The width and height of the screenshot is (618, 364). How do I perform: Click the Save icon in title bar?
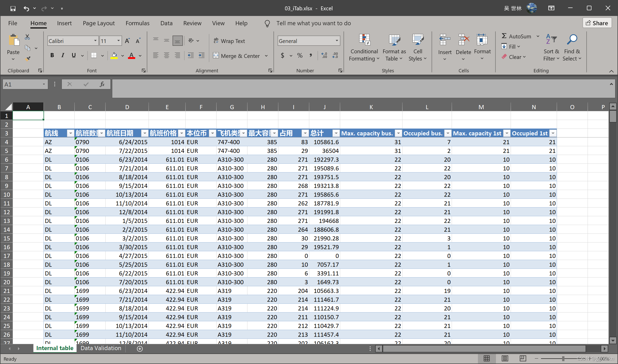pyautogui.click(x=13, y=8)
